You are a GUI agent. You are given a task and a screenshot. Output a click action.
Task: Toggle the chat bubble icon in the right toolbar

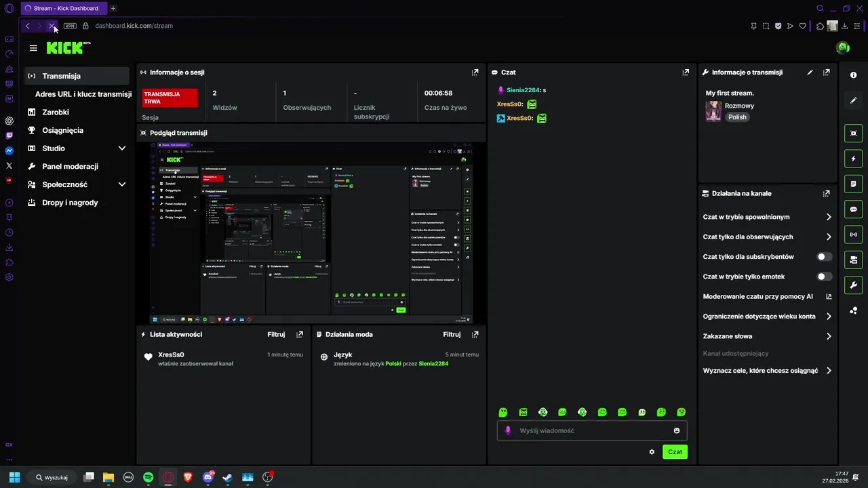pos(853,209)
